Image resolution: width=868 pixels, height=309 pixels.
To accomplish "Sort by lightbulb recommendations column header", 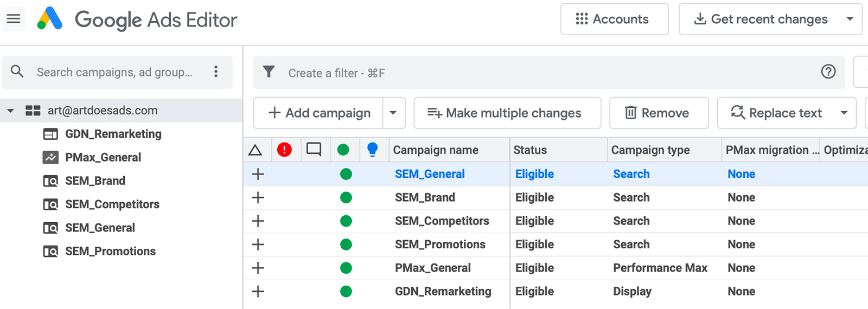I will coord(372,149).
